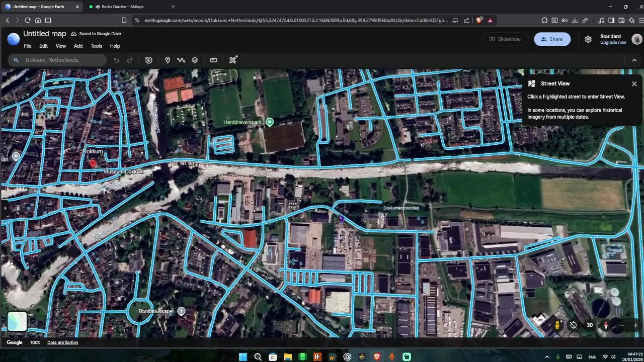The height and width of the screenshot is (362, 644).
Task: Open the map style thumbnail
Action: tap(17, 322)
